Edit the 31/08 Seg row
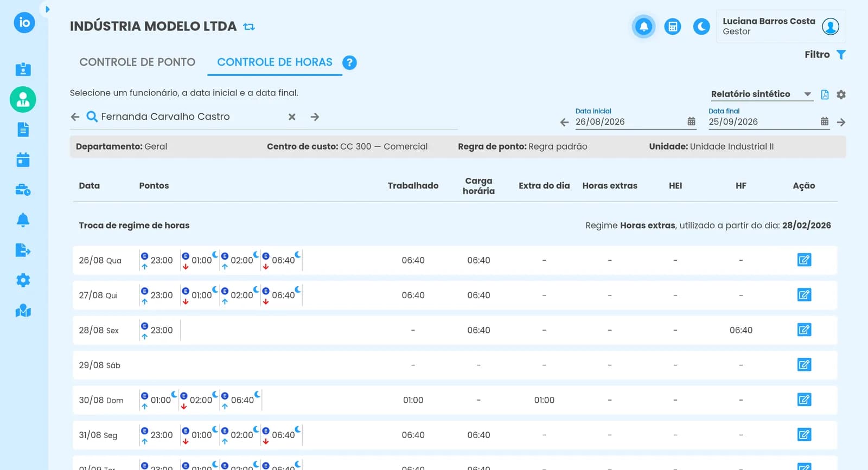 click(x=804, y=435)
